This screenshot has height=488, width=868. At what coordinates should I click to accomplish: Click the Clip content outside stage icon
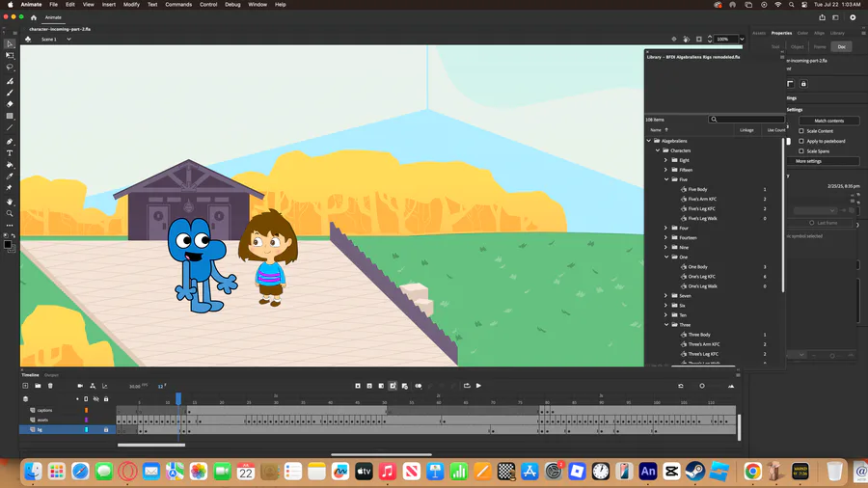(699, 39)
